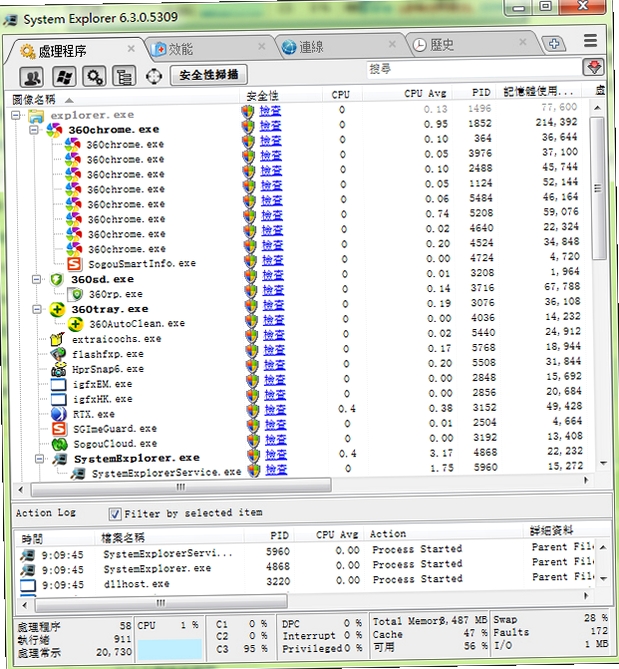This screenshot has width=619, height=669.
Task: Click the igfxEM.exe window icon
Action: 58,384
